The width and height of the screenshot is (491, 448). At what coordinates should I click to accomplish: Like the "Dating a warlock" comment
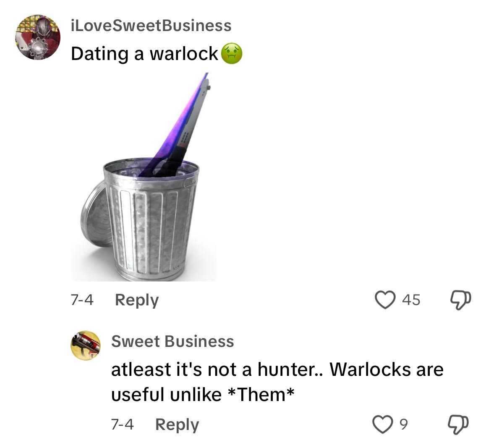tap(385, 300)
